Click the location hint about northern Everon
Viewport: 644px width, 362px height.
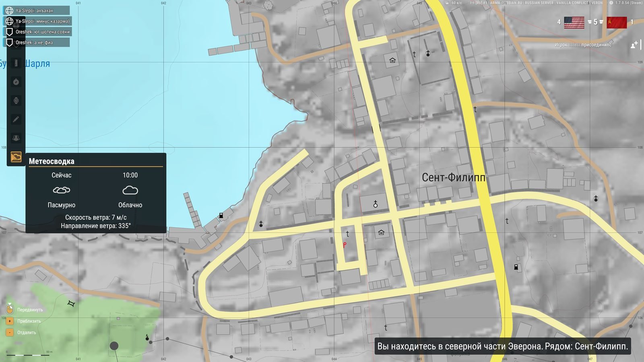502,346
